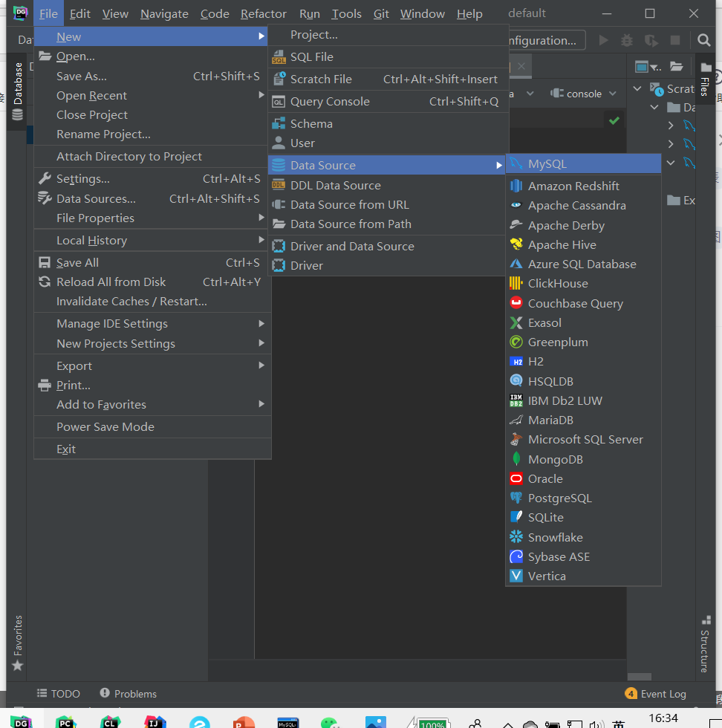Image resolution: width=722 pixels, height=728 pixels.
Task: Open the Event Log from the status bar
Action: pos(662,693)
